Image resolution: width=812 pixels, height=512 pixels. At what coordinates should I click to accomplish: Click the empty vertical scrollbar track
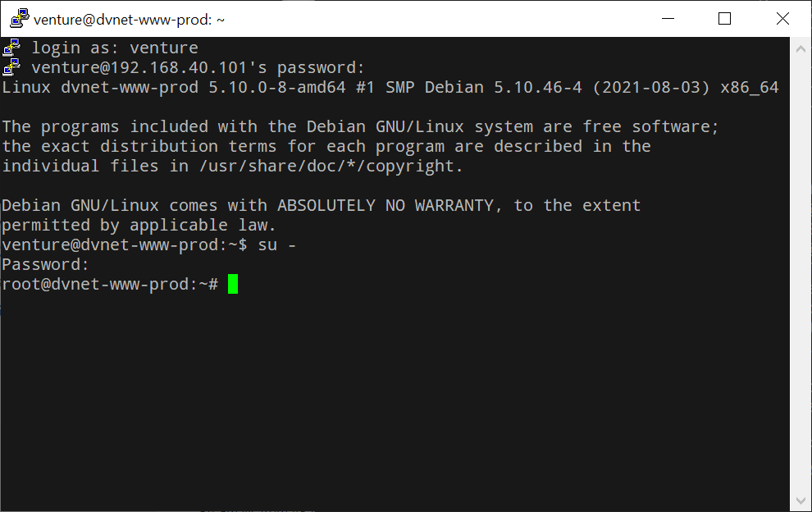point(801,271)
